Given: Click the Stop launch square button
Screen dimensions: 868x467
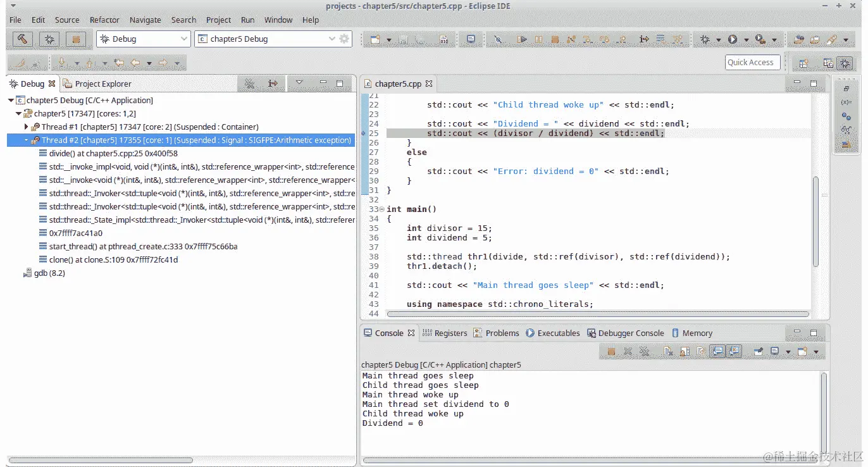Looking at the screenshot, I should (x=76, y=39).
